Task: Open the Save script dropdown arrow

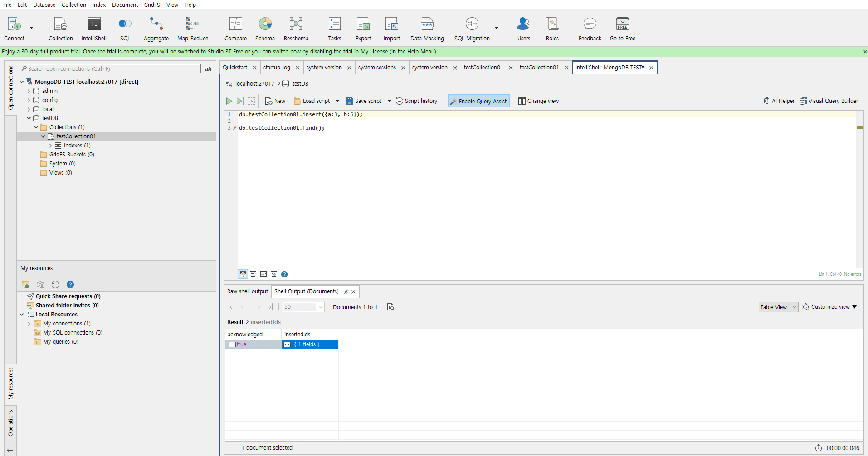Action: point(389,101)
